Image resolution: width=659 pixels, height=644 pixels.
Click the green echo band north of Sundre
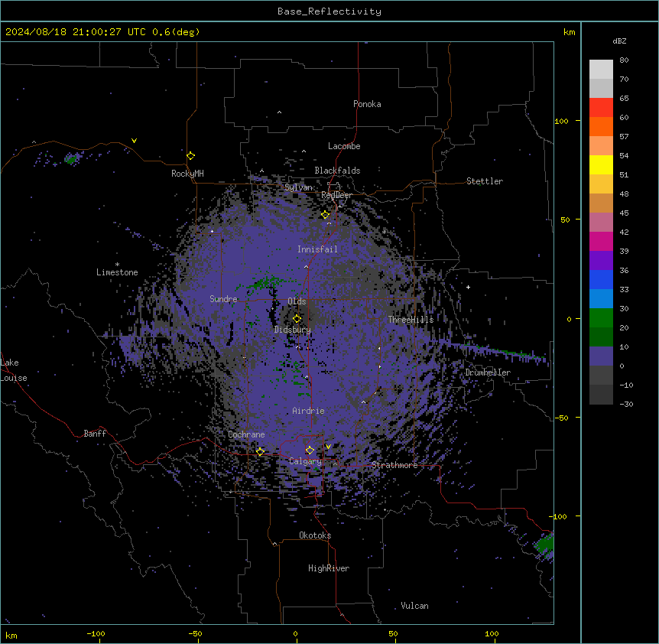click(x=263, y=282)
